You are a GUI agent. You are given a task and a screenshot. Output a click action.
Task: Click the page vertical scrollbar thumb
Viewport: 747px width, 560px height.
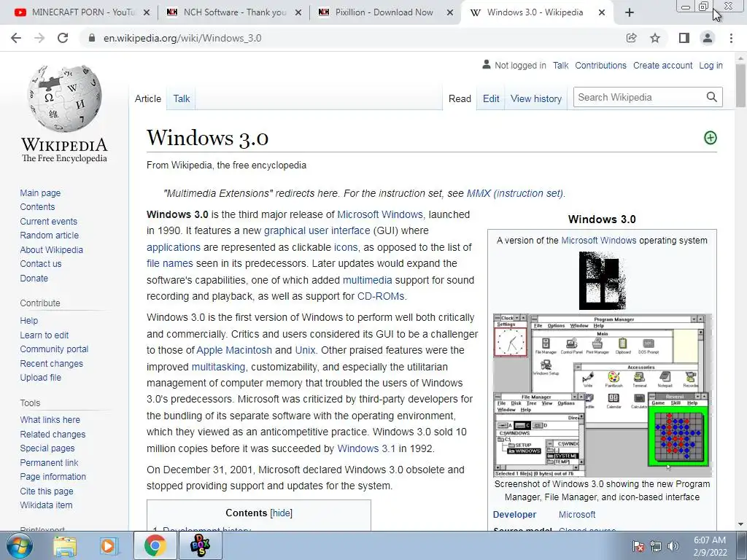tap(740, 85)
